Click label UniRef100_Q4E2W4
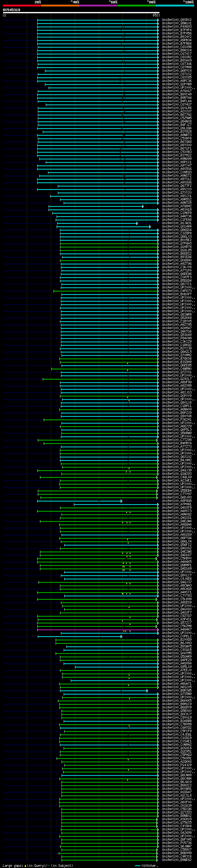197x868 pixels. pos(177,521)
